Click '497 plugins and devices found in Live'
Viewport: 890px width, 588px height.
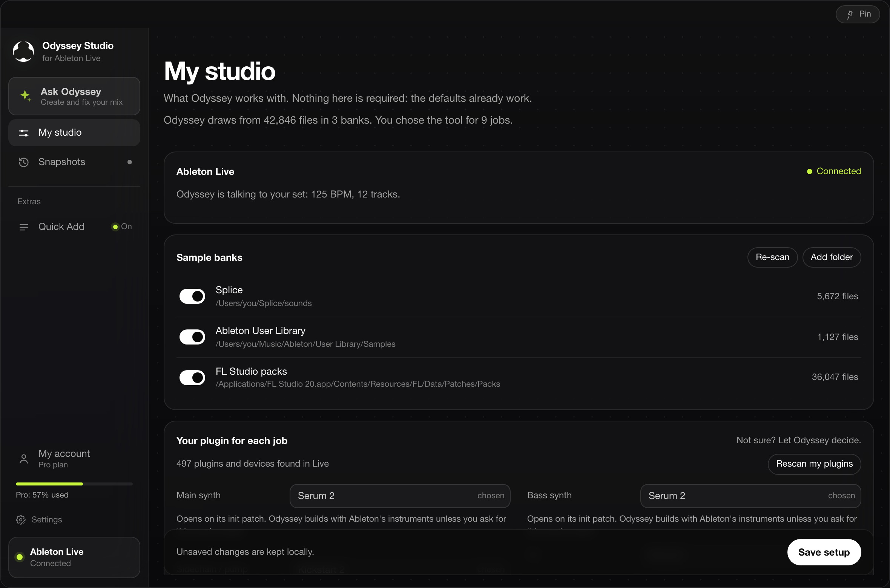pyautogui.click(x=253, y=464)
